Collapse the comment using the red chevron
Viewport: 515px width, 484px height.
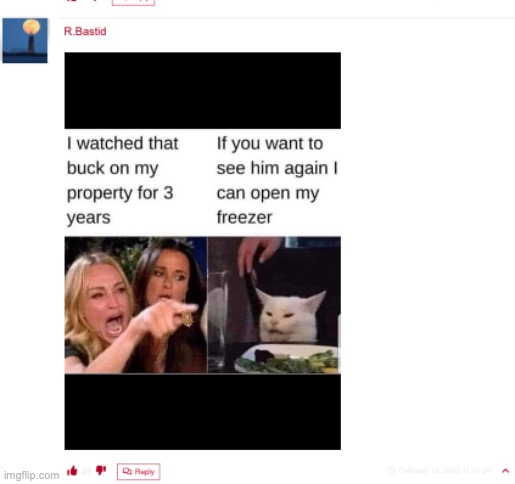pos(505,471)
